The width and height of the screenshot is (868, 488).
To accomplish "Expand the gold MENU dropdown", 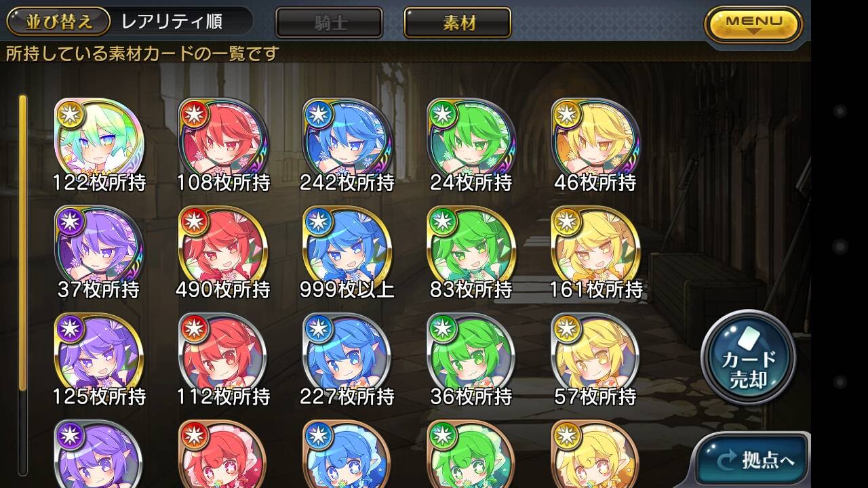I will tap(753, 25).
